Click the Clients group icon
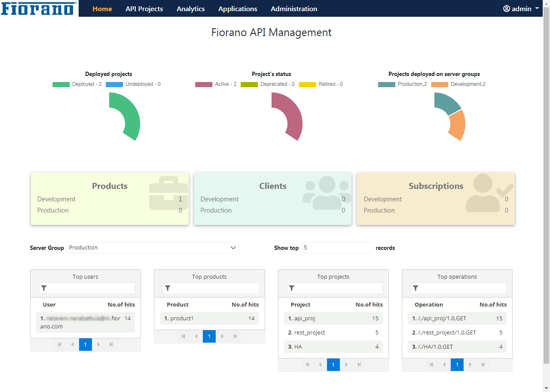 pyautogui.click(x=327, y=193)
